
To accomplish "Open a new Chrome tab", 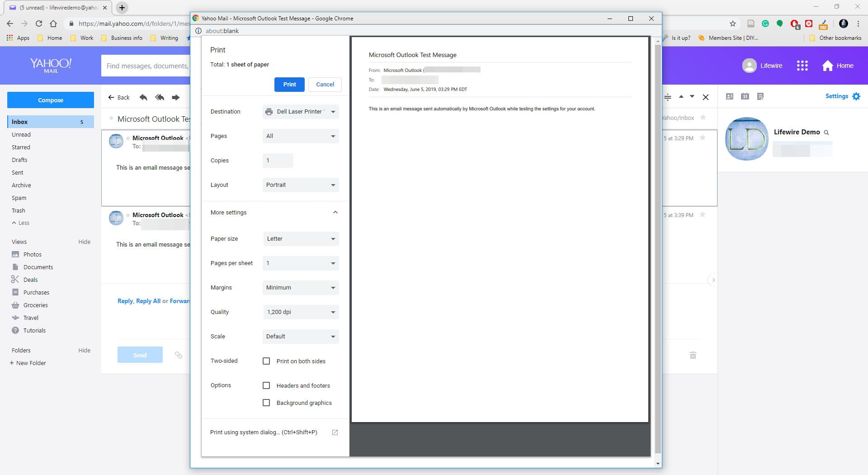I will 122,8.
